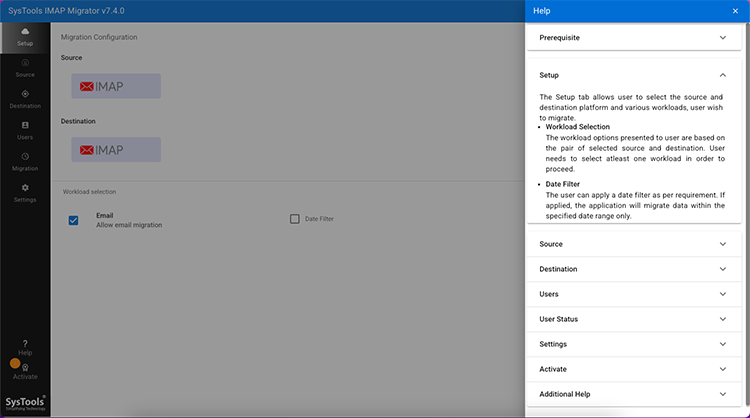Uncheck the Email migration checkbox
The image size is (750, 418).
click(x=73, y=220)
